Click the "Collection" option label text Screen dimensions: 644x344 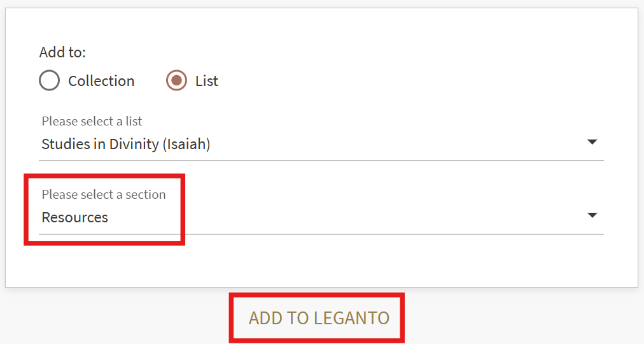(101, 81)
